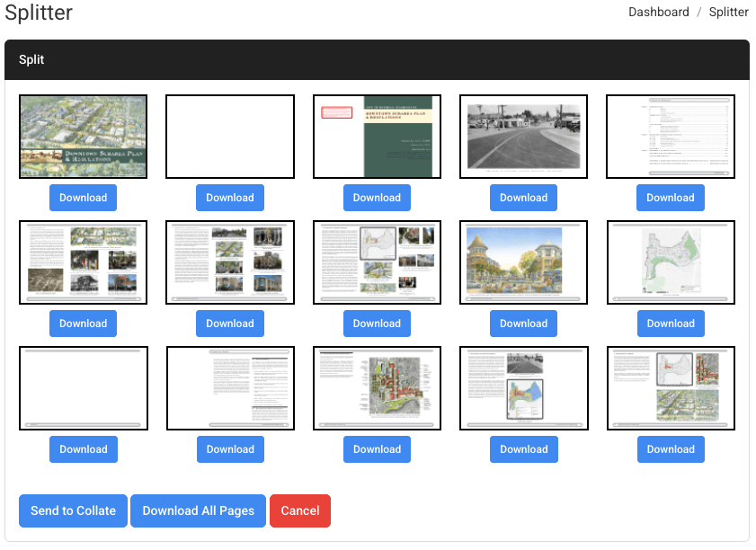Cancel the split operation
The height and width of the screenshot is (550, 756).
click(x=300, y=510)
